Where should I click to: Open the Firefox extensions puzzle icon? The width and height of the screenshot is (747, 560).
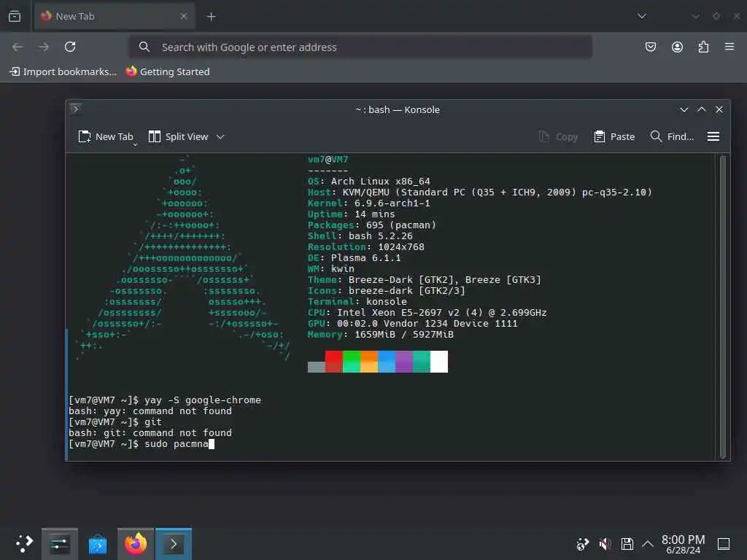703,47
